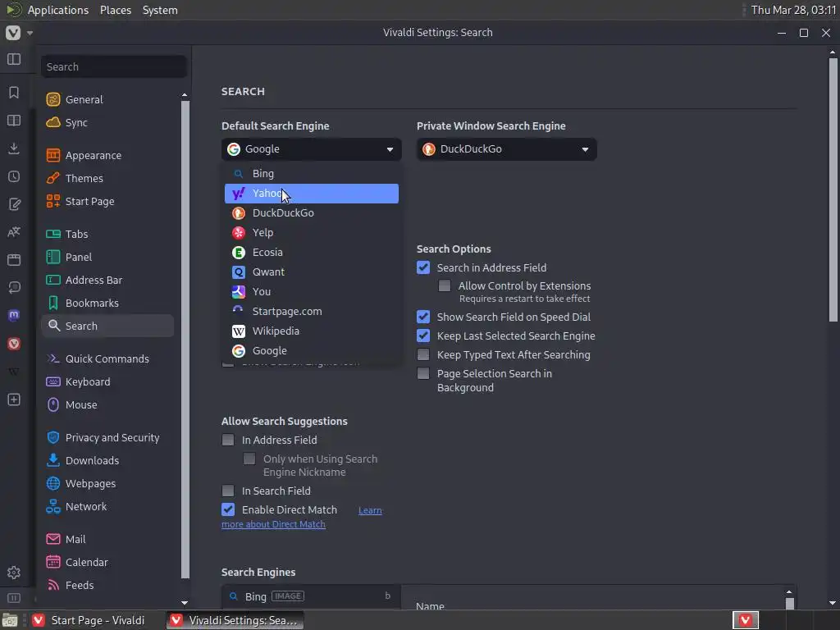Uncheck Enable Direct Match
This screenshot has width=840, height=630.
click(x=228, y=509)
